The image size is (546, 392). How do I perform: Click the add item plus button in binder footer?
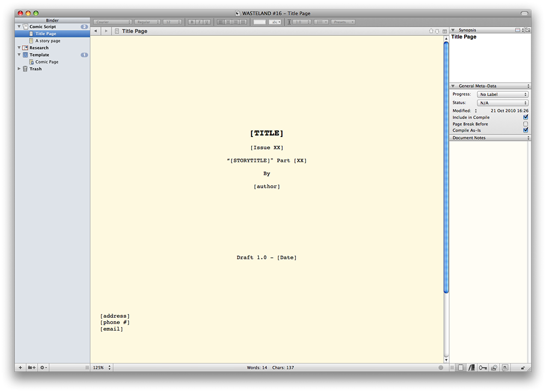20,368
